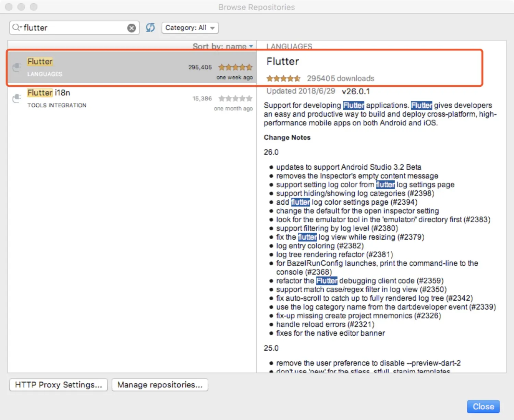Click the star rating in details pane
Viewport: 514px width, 420px height.
(283, 79)
